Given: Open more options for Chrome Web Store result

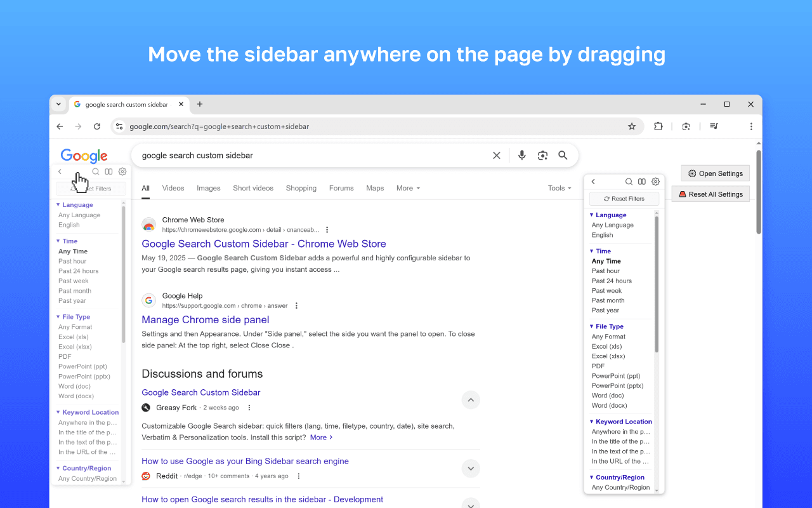Looking at the screenshot, I should tap(327, 230).
